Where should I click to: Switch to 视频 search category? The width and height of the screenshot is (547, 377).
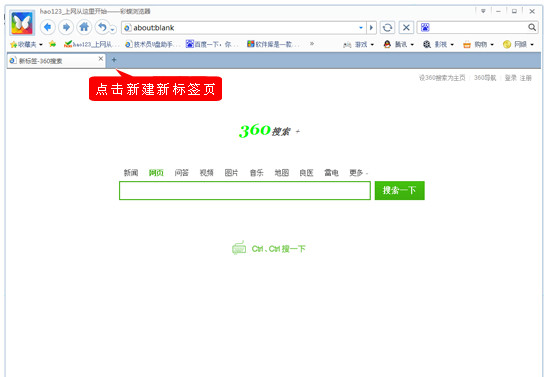[207, 173]
